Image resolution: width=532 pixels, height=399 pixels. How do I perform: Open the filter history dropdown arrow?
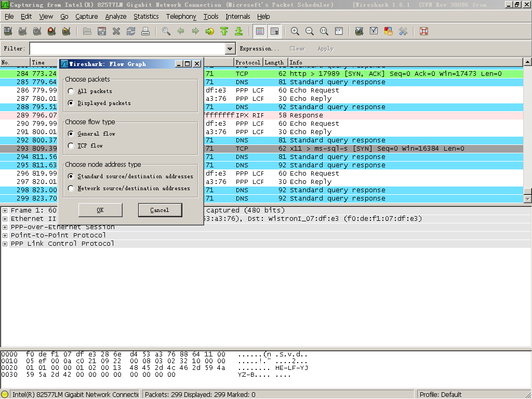[x=230, y=48]
